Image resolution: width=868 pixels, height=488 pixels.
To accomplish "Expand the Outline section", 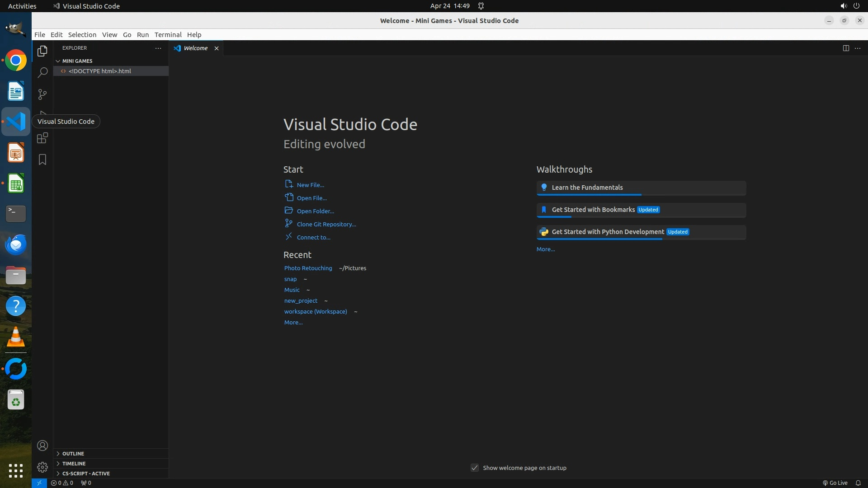I will coord(73,454).
